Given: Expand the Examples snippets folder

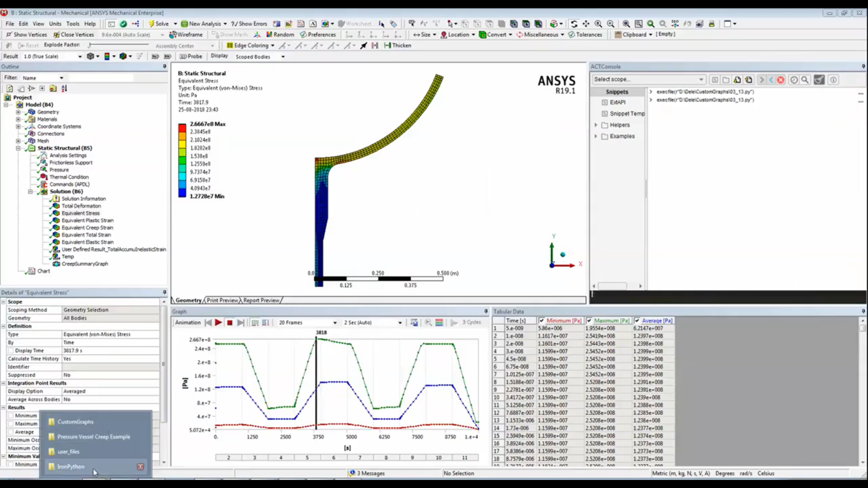Looking at the screenshot, I should 596,136.
